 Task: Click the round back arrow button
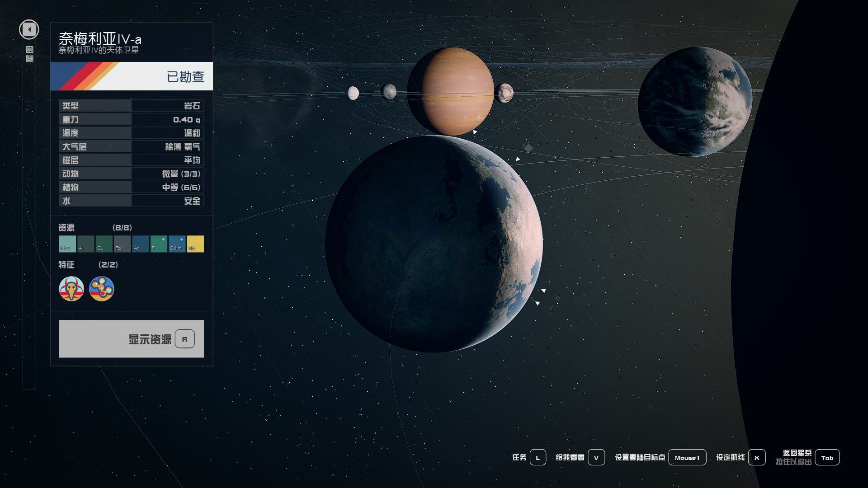click(29, 30)
